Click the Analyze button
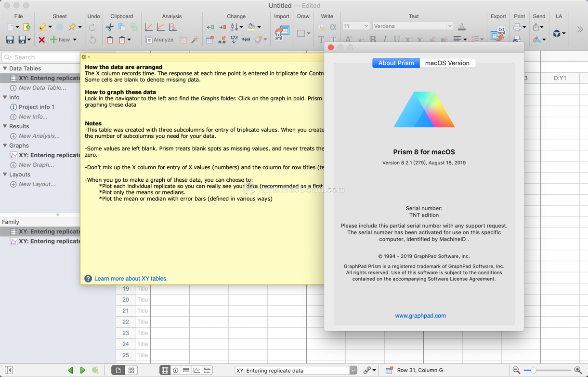This screenshot has width=588, height=377. pyautogui.click(x=159, y=40)
